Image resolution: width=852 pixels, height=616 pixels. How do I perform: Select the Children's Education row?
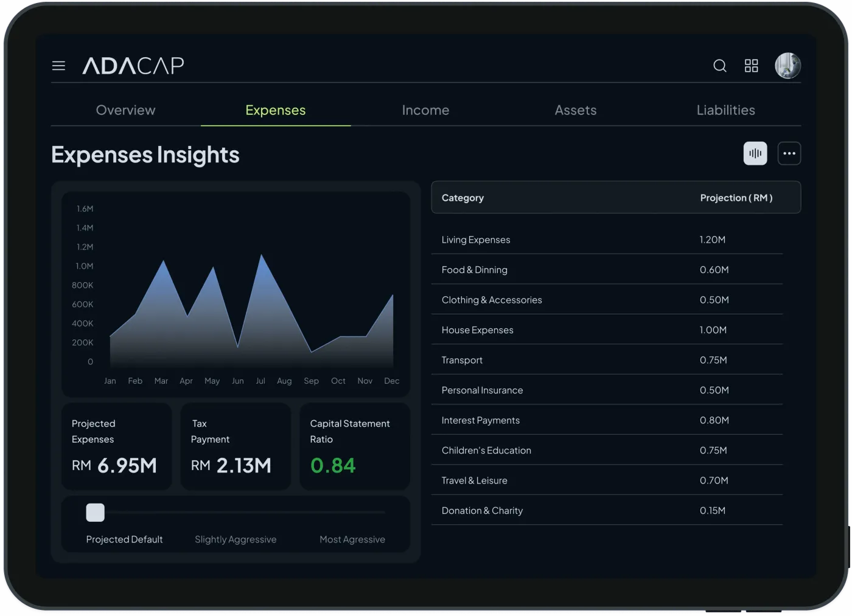point(607,450)
